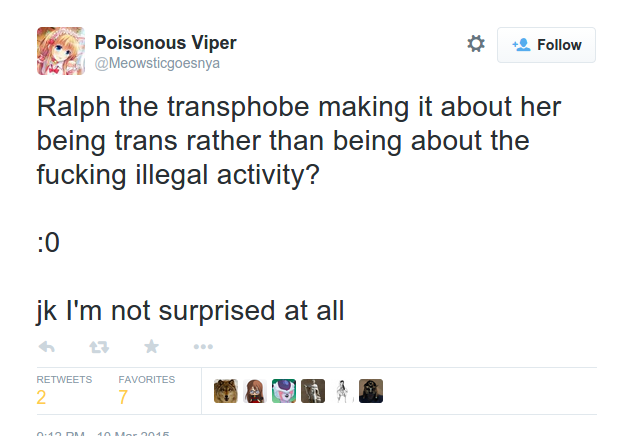View the retweets count of 2
Viewport: 635px width, 436px height.
tap(41, 397)
